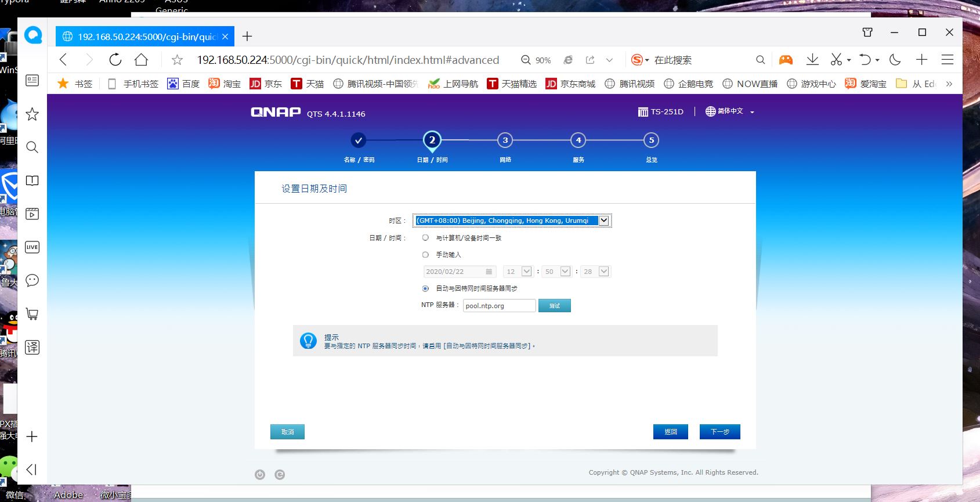Open the sidebar chat bubble icon

[32, 280]
